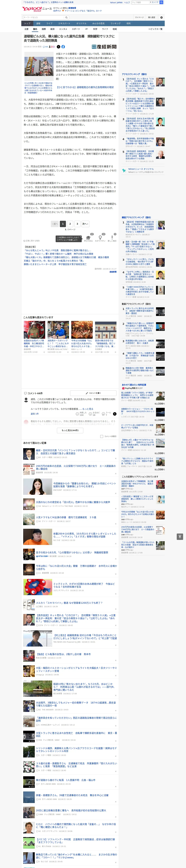
Task: Open みんなの意見 navigation tab
Action: click(98, 23)
